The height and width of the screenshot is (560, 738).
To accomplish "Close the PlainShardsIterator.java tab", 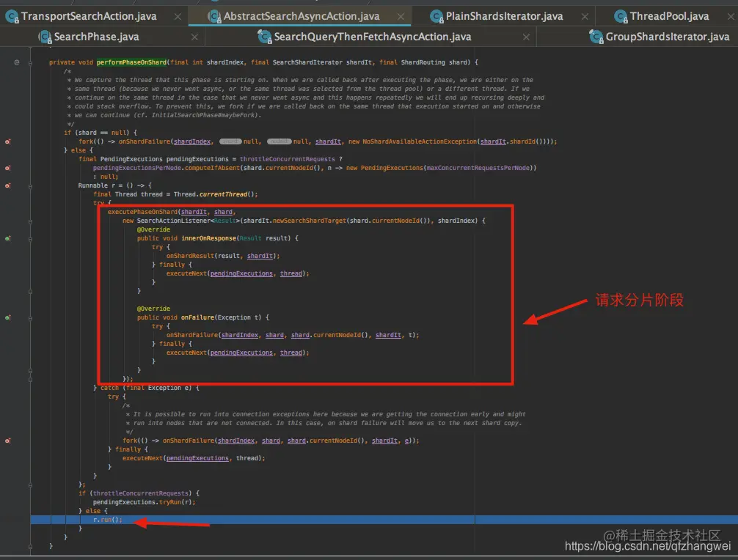I will click(585, 17).
